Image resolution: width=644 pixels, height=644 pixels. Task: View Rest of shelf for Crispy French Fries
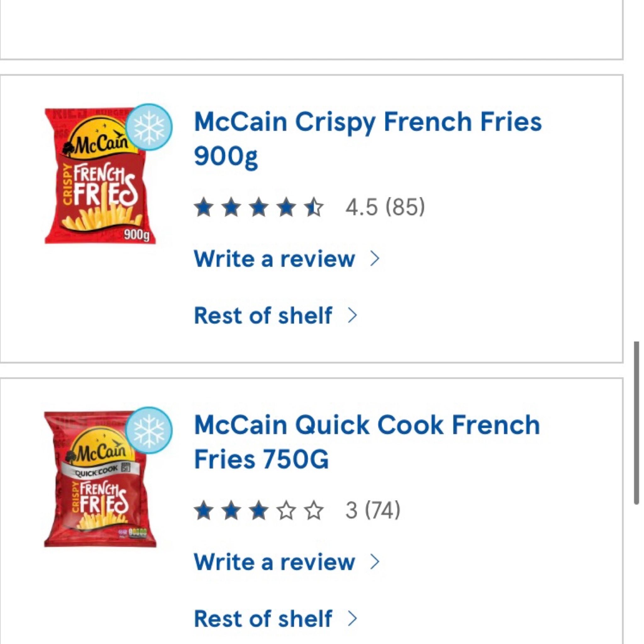coord(263,315)
